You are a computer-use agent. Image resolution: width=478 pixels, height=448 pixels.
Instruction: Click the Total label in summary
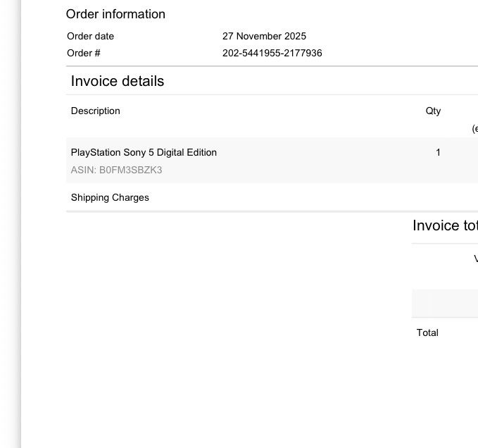tap(427, 332)
